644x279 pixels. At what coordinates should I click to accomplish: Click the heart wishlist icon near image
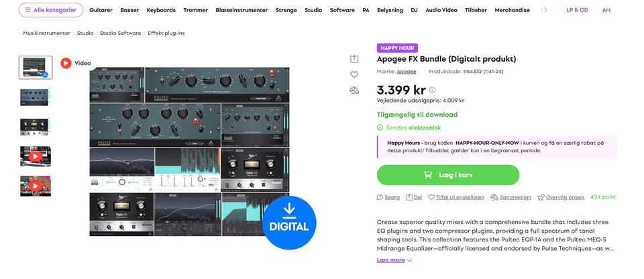pos(354,74)
